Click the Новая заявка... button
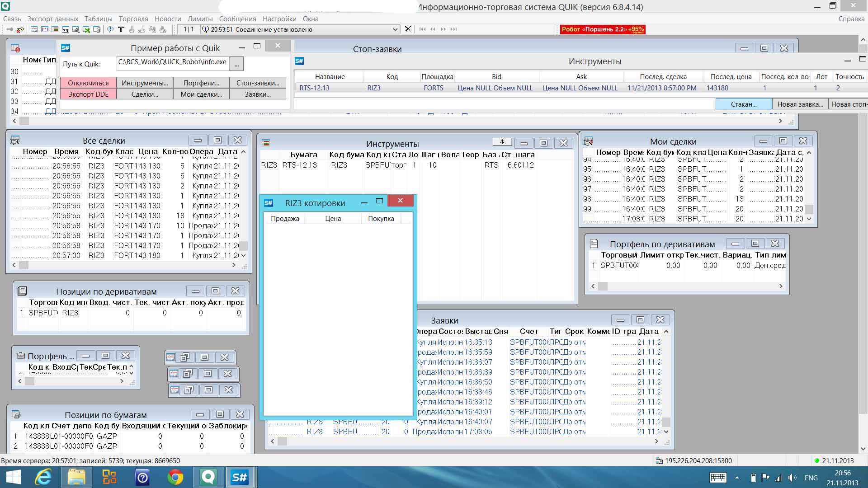 [800, 104]
